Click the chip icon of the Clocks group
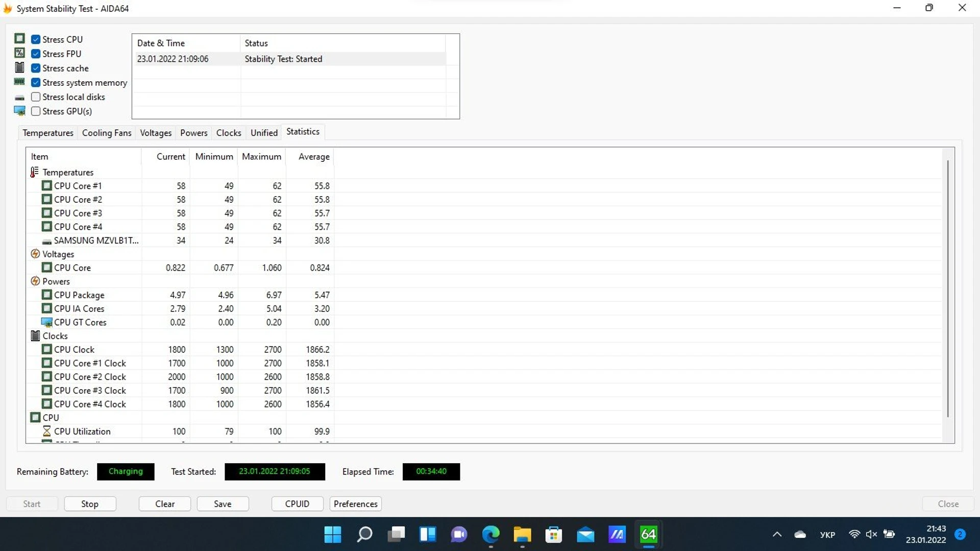 35,336
